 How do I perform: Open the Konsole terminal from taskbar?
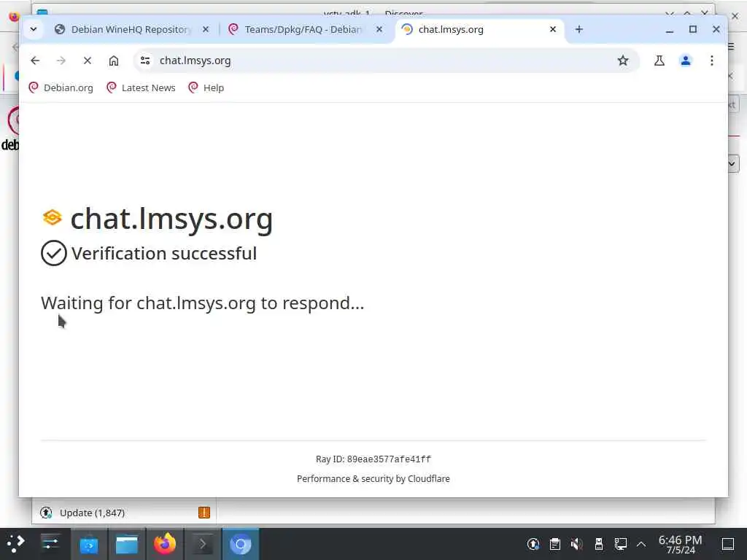(x=203, y=544)
